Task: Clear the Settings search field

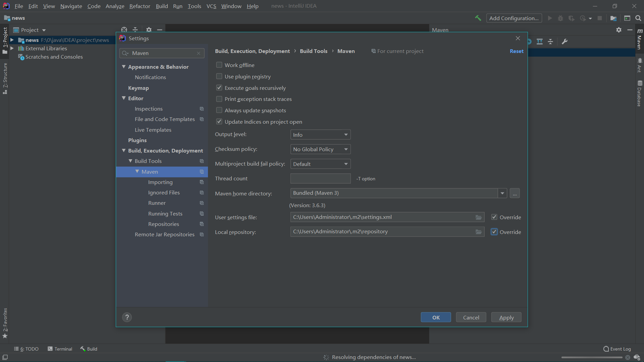Action: pyautogui.click(x=199, y=53)
